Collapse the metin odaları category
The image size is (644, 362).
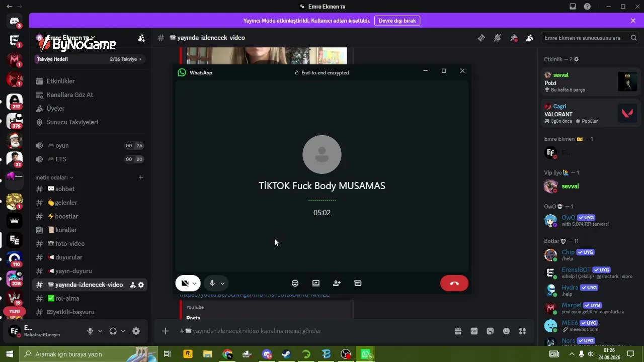pos(54,177)
